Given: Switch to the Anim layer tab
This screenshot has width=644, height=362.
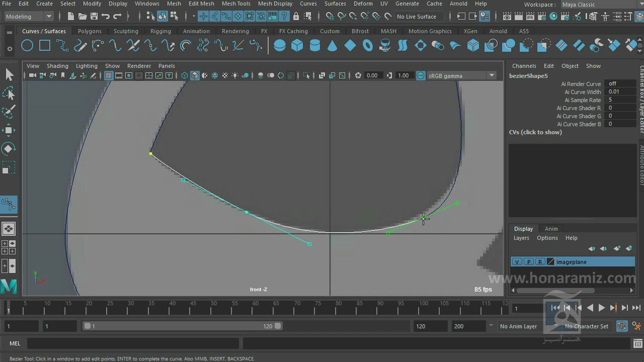Looking at the screenshot, I should pos(551,229).
